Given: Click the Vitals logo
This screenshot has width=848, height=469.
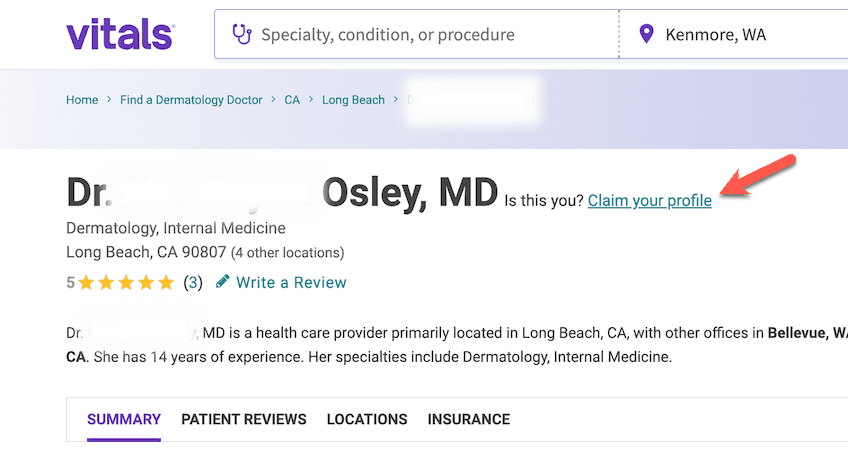Looking at the screenshot, I should pyautogui.click(x=120, y=34).
